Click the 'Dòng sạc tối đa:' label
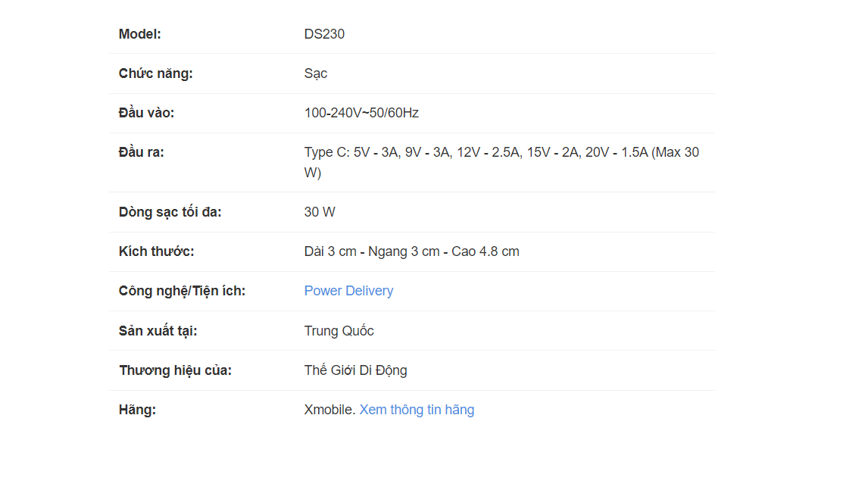 click(170, 212)
